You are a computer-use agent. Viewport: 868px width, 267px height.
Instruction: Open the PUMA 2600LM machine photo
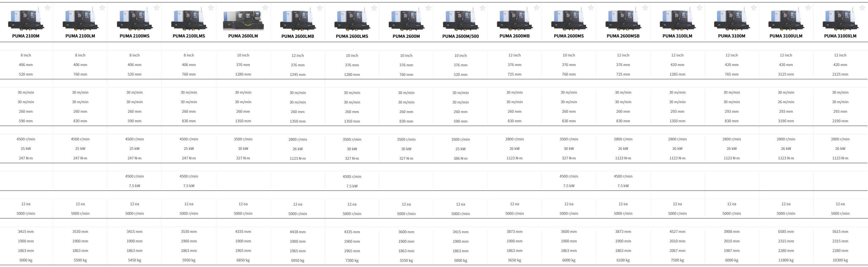point(243,20)
